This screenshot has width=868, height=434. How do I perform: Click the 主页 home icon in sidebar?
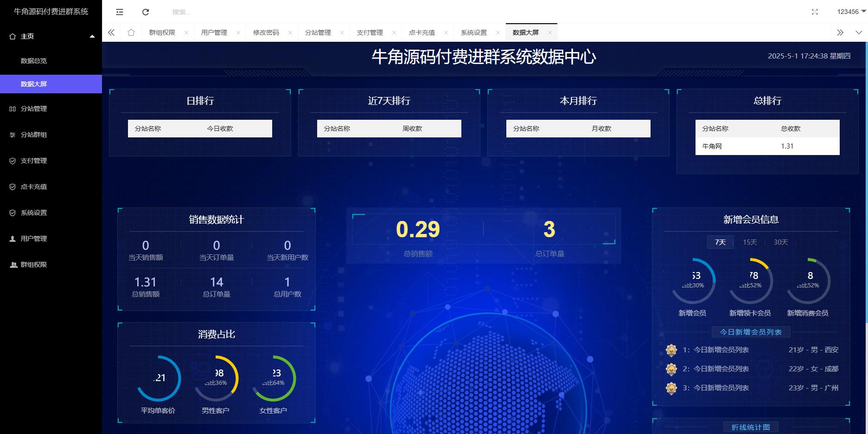pos(13,36)
